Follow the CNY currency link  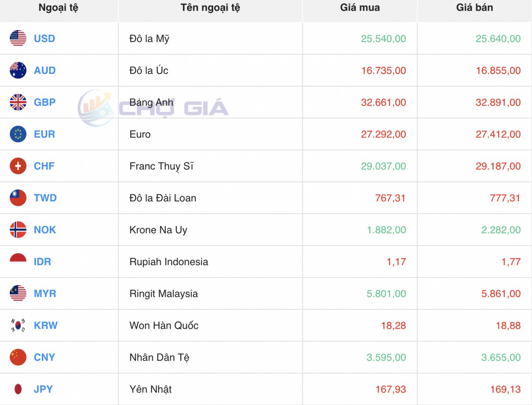tap(44, 358)
